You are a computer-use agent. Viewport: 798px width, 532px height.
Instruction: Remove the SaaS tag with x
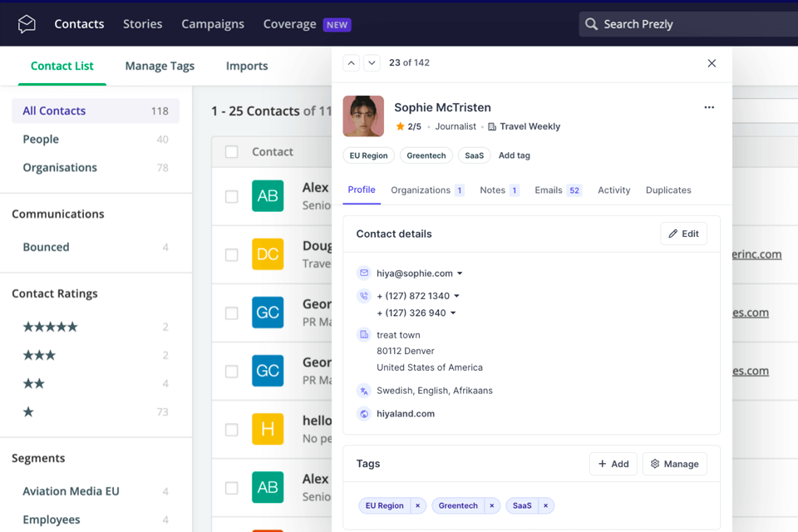pos(545,505)
